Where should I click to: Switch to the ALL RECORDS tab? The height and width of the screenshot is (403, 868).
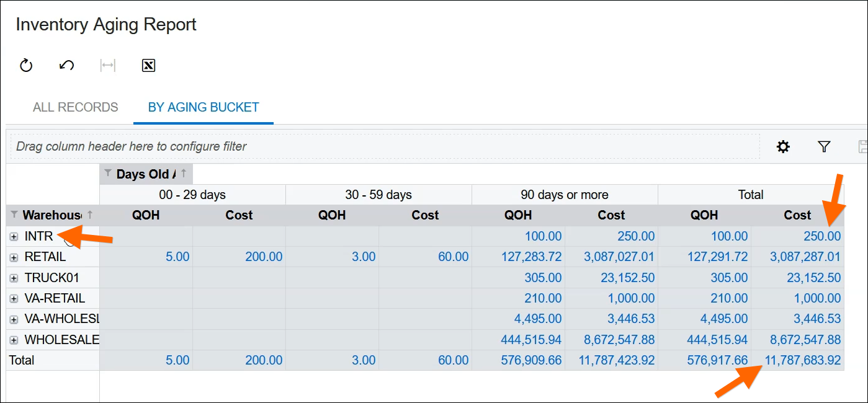tap(76, 107)
